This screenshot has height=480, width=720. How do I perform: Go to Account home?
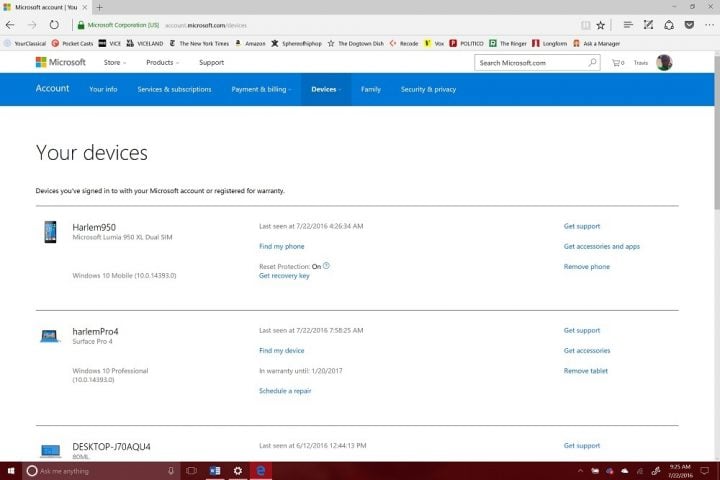click(x=52, y=89)
